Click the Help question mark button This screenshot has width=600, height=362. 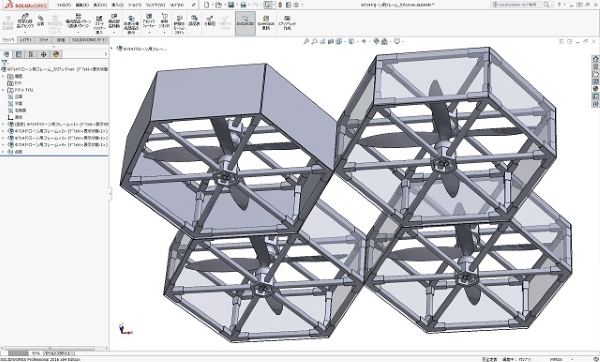point(559,5)
